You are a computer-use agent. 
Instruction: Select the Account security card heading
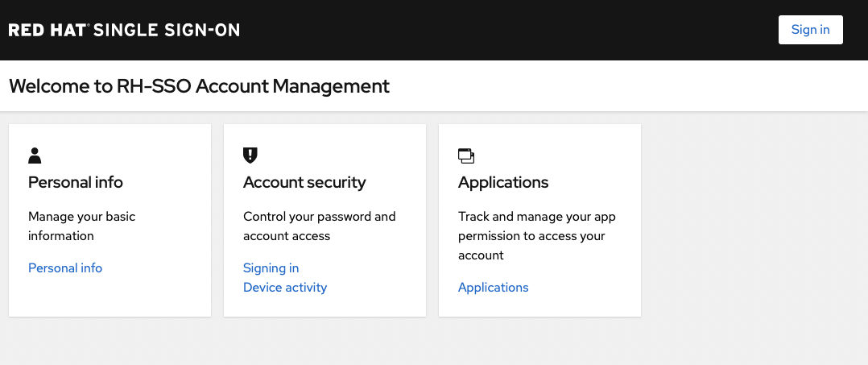tap(304, 182)
